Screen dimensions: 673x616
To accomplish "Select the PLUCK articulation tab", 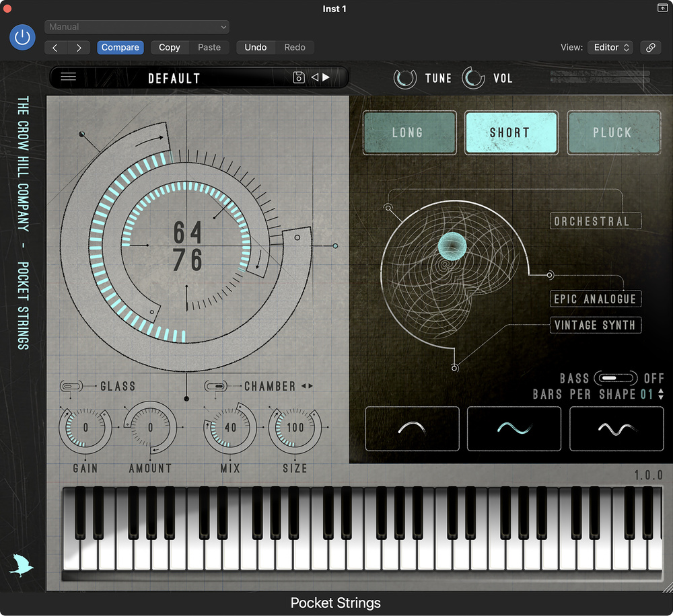I will tap(612, 132).
